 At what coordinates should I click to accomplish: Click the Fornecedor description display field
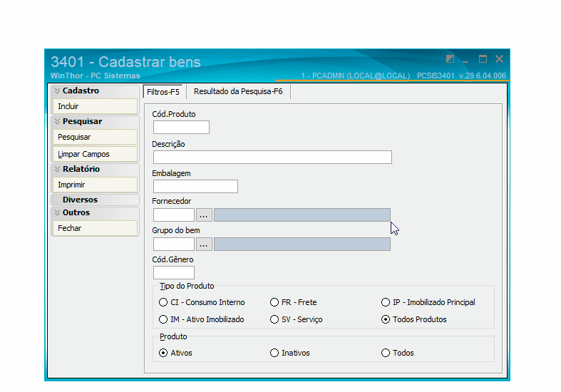click(302, 215)
